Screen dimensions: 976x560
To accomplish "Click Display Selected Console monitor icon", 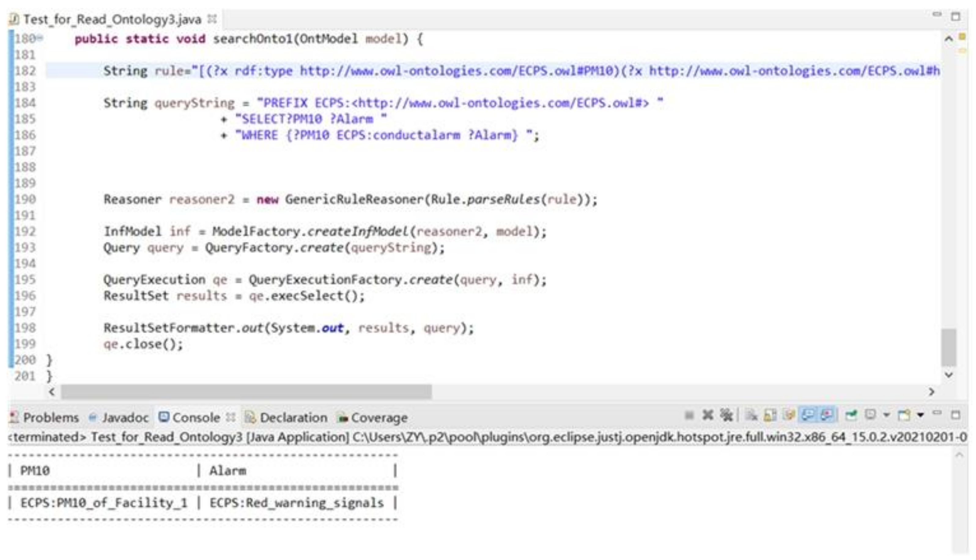I will (870, 415).
